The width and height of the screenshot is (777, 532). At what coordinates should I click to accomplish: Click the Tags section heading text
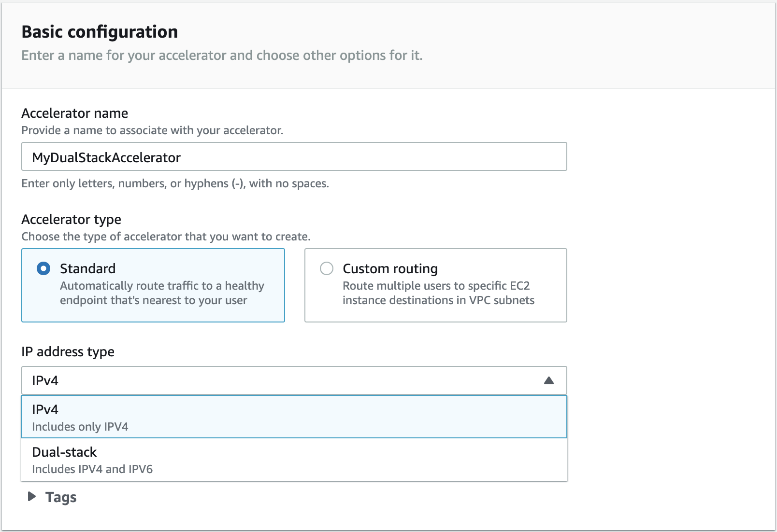(x=61, y=497)
